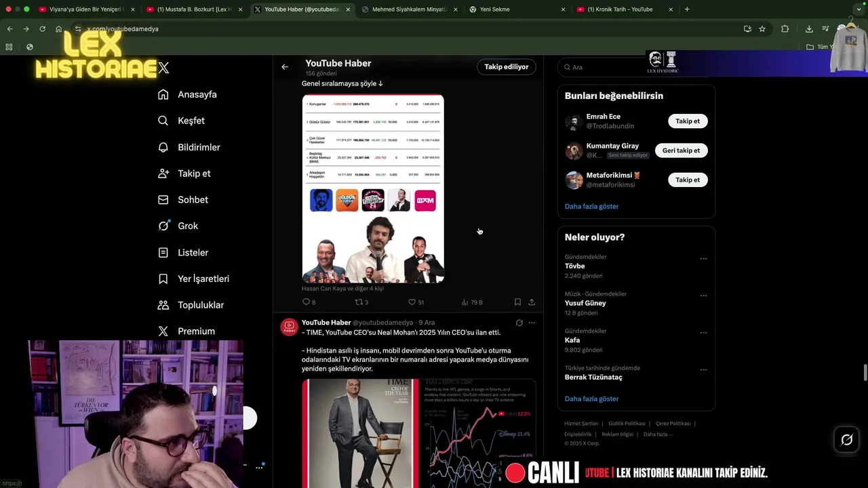Open the Premium sidebar item
The height and width of the screenshot is (488, 868).
click(x=186, y=331)
